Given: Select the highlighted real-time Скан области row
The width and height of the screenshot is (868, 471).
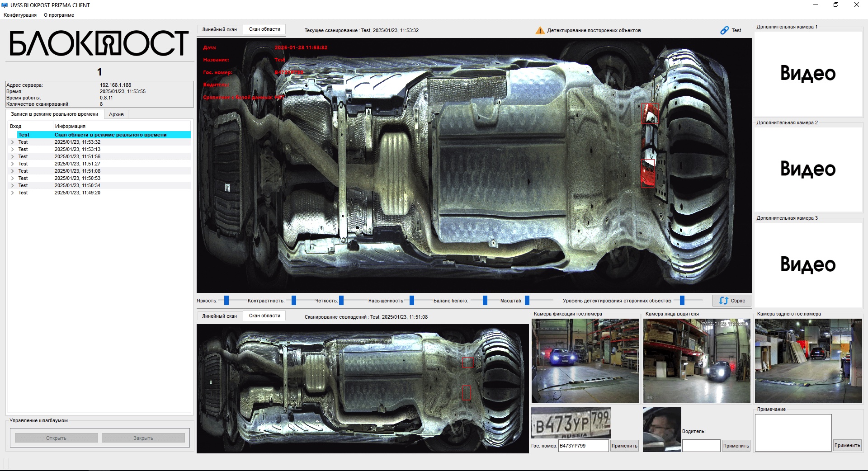Looking at the screenshot, I should point(104,135).
